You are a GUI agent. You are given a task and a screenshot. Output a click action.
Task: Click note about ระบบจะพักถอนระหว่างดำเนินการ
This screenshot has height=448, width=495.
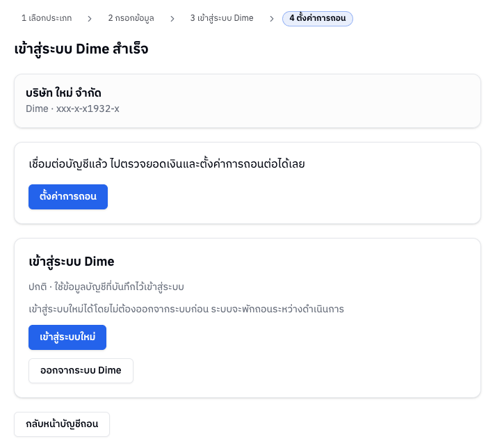click(186, 309)
